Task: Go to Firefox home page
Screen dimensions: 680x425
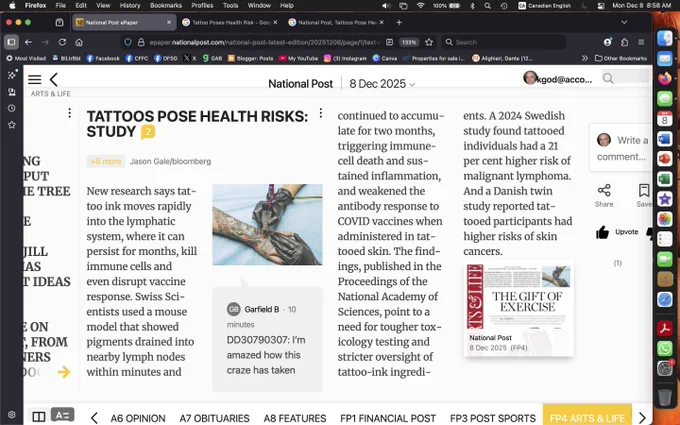Action: coord(79,42)
